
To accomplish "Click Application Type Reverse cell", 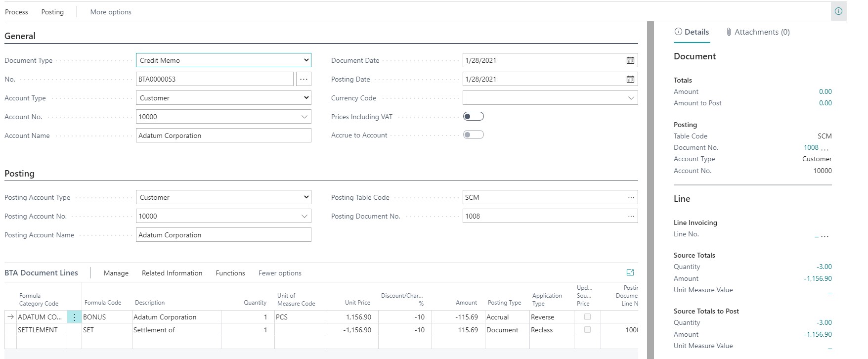I will pyautogui.click(x=552, y=317).
